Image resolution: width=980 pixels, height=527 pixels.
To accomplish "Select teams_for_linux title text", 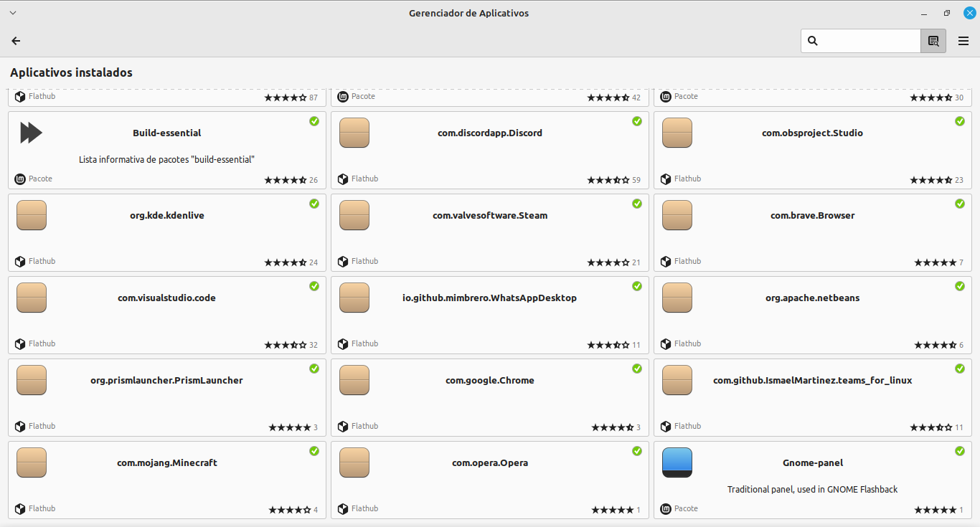I will 813,380.
